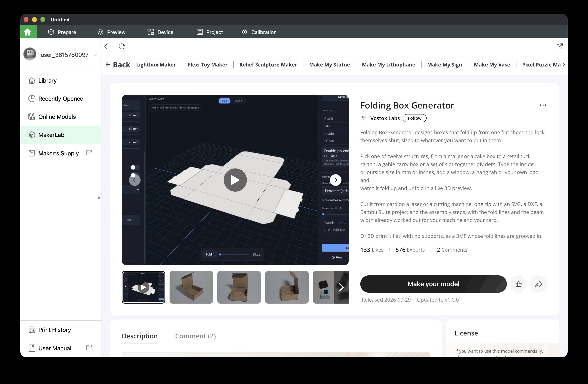Image resolution: width=588 pixels, height=384 pixels.
Task: Open the Prepare tab
Action: (x=62, y=32)
